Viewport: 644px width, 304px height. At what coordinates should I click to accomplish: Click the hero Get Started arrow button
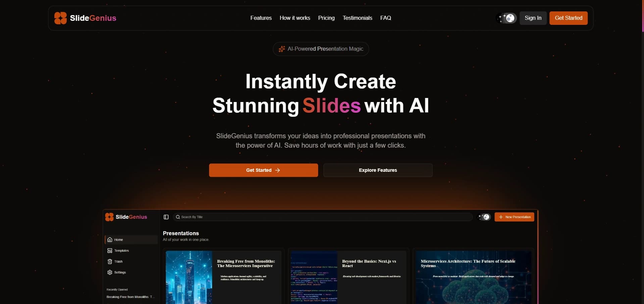pos(263,170)
